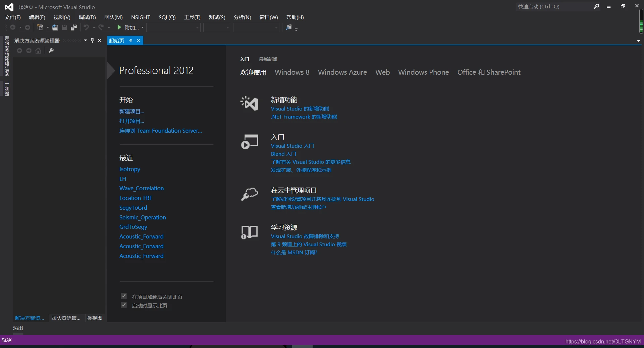The image size is (644, 348).
Task: Click the .NET Framework 的新增功能 link
Action: point(304,117)
